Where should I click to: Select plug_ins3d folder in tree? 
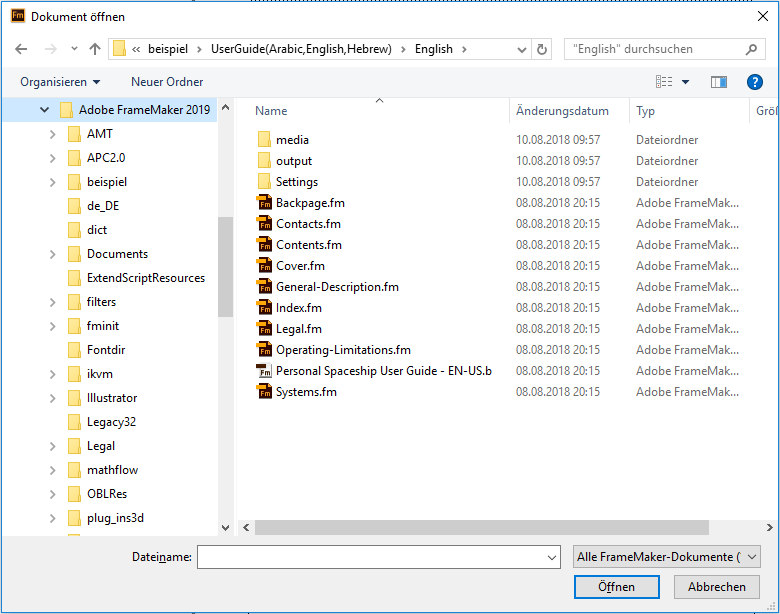pyautogui.click(x=115, y=518)
